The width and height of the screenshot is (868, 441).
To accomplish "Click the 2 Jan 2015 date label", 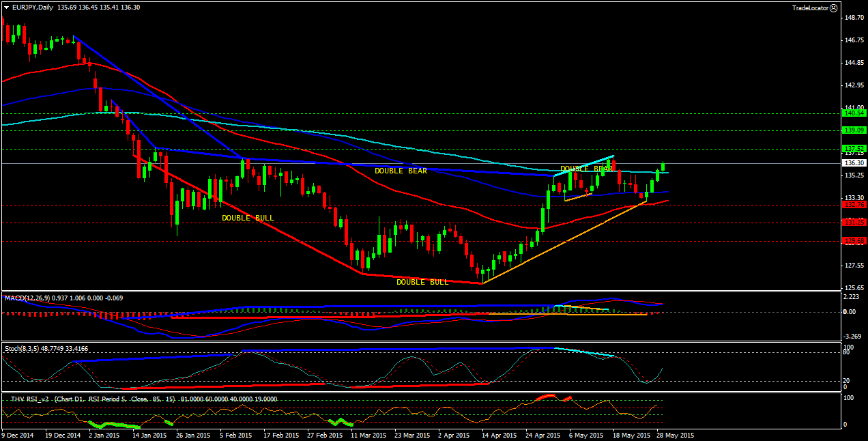I will (103, 435).
